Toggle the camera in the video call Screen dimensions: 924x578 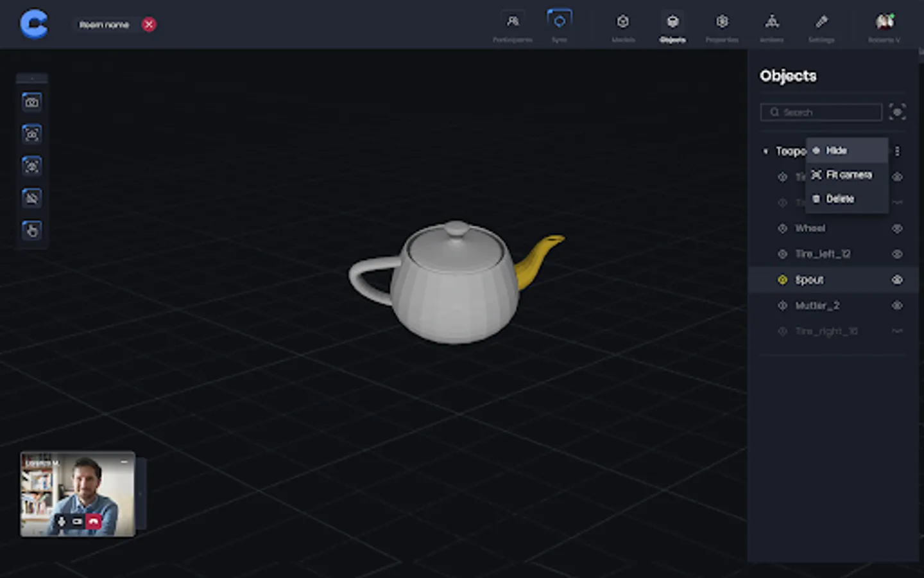pos(77,521)
